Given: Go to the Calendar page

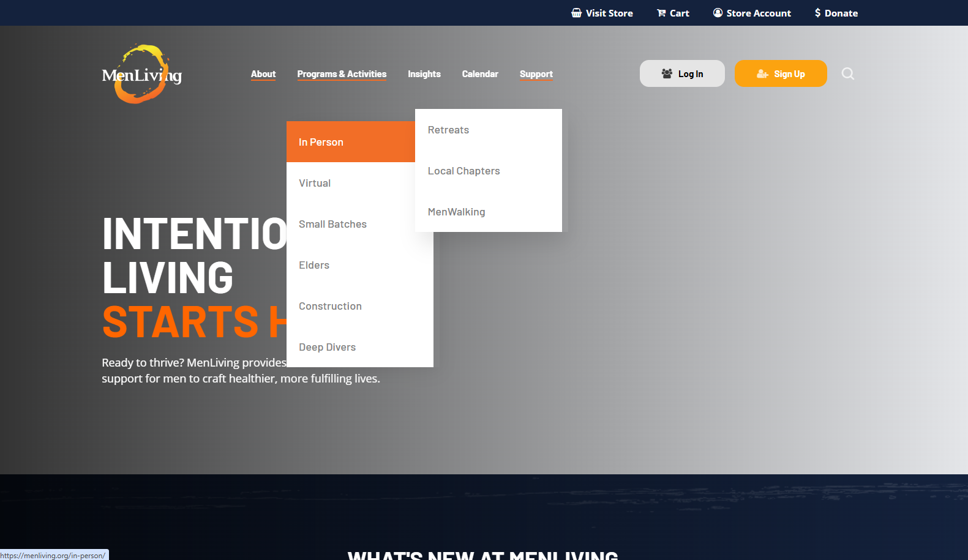Looking at the screenshot, I should pos(480,74).
